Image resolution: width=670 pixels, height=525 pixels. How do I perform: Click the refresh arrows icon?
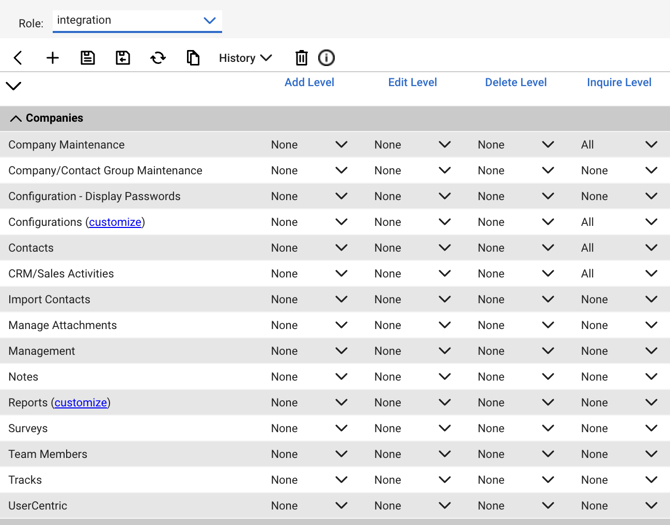(158, 58)
